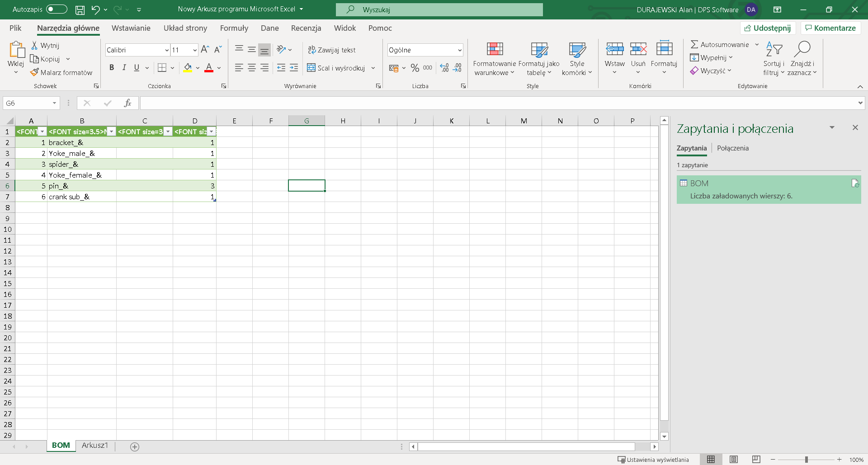Click the Znajdź i zaznacz magnifier

pyautogui.click(x=802, y=49)
